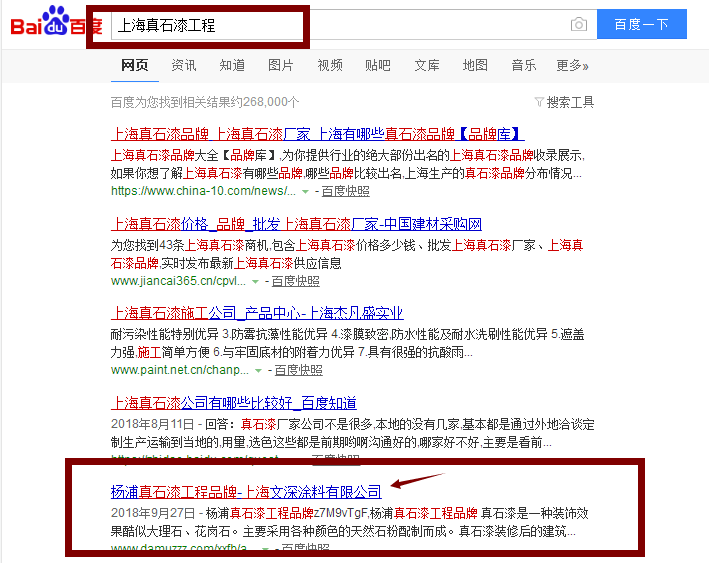Click the www.jiancai365.cn result URL
Screen dimensions: 709x563
pyautogui.click(x=178, y=281)
